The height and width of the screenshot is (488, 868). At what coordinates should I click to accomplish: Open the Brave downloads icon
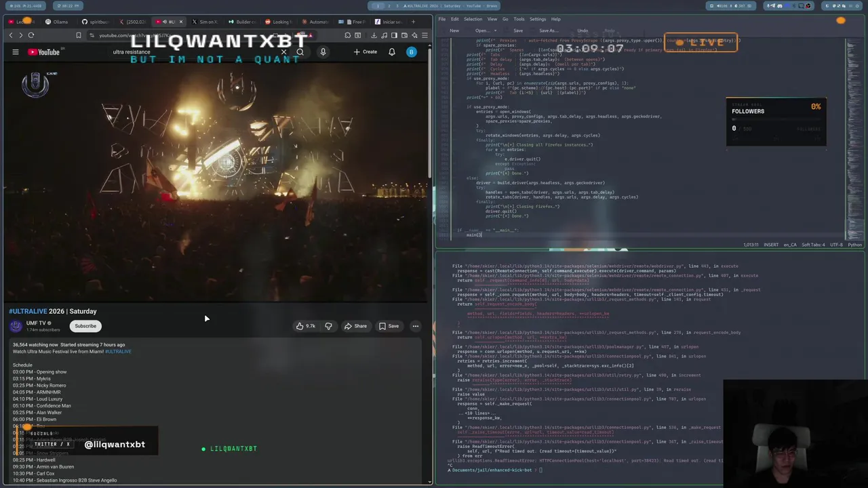click(374, 35)
